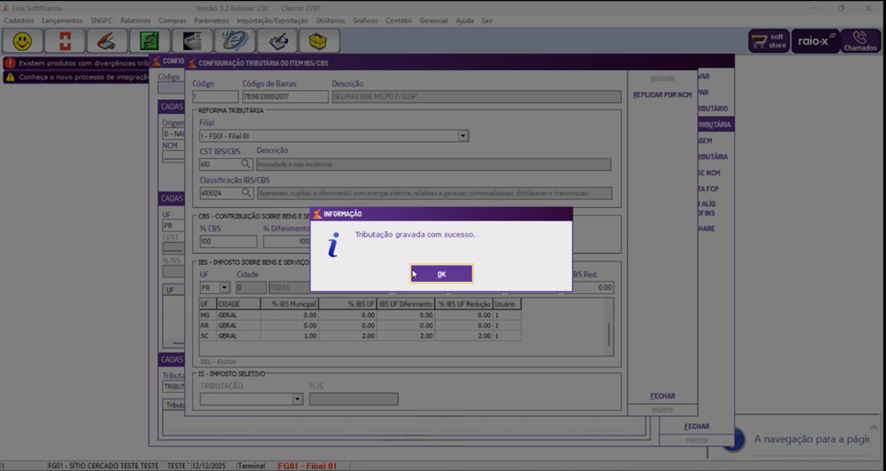Screen dimensions: 886x471
Task: Click the scanner toolbar icon
Action: [107, 41]
